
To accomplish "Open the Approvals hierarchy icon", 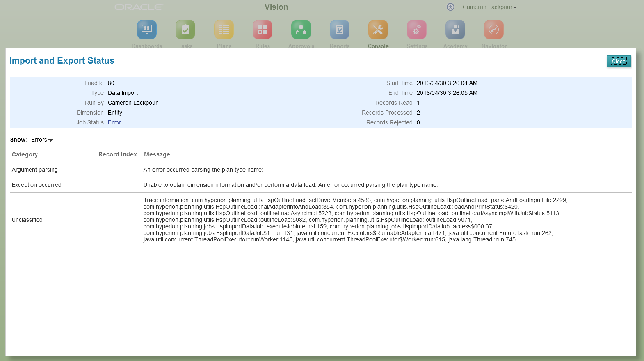I will (x=301, y=30).
